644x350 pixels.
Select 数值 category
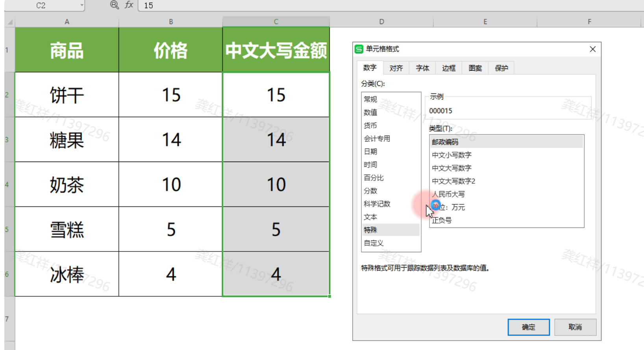(x=391, y=112)
